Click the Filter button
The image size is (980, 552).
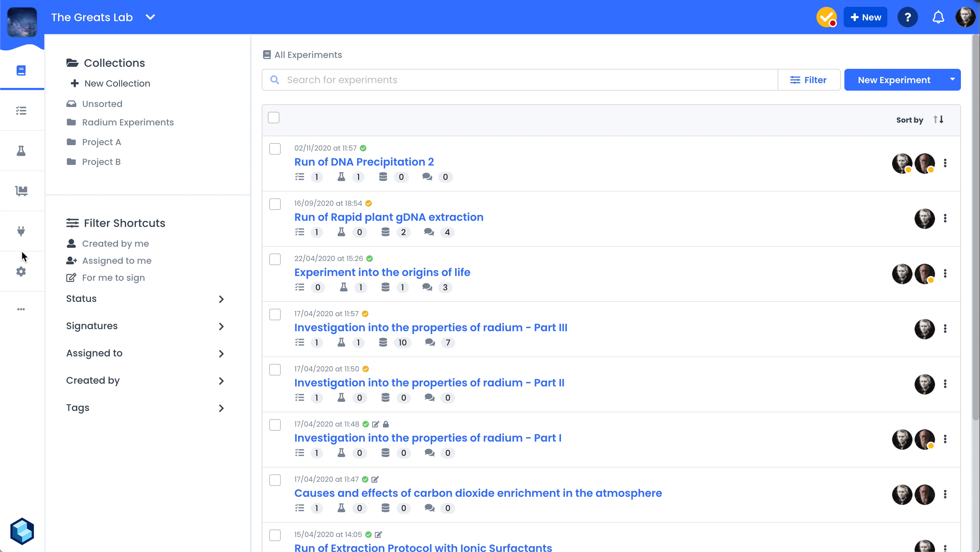coord(809,80)
